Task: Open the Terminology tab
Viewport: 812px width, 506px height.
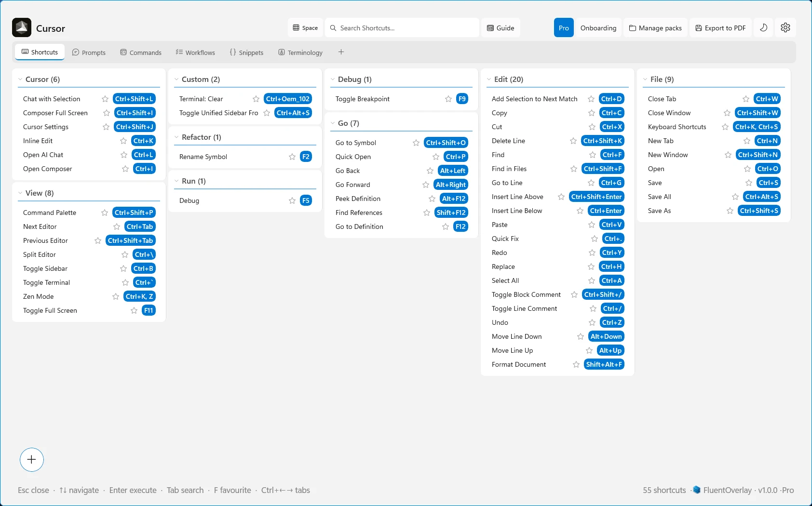Action: (300, 52)
